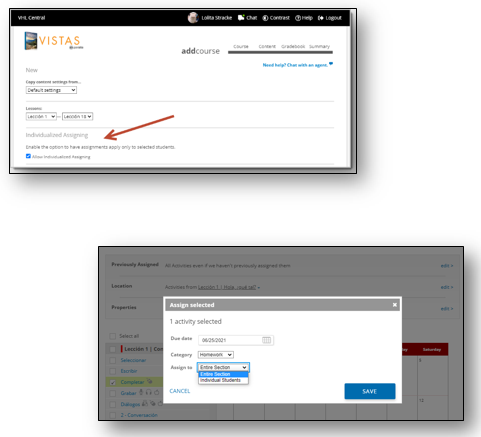Expand the Homework category dropdown
The width and height of the screenshot is (481, 437).
click(216, 355)
